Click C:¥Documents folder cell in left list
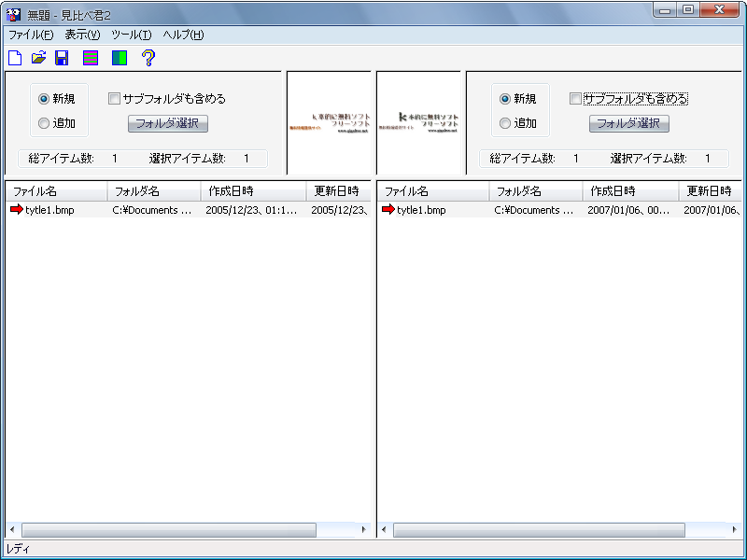Screen dimensions: 747x560 pos(152,210)
